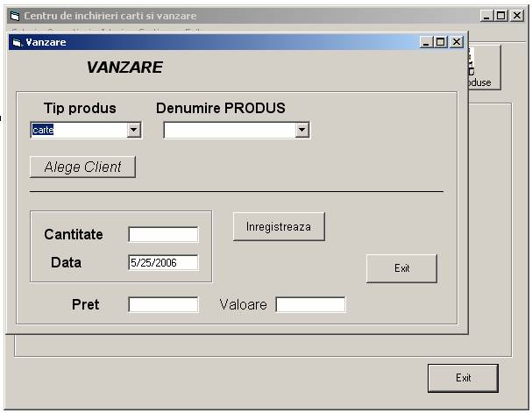Click the empty Denumire PRODUS combo text area
532x413 pixels.
coord(230,130)
